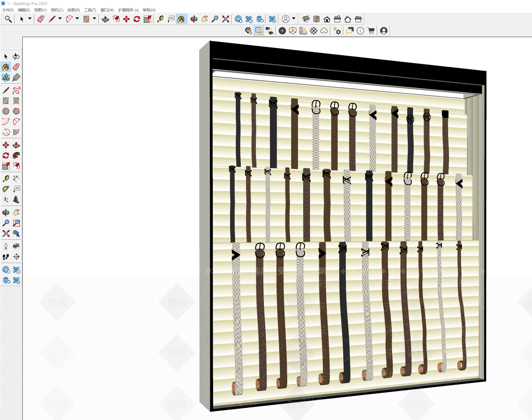Click the signed-in user profile button
This screenshot has height=420, width=532.
286,19
